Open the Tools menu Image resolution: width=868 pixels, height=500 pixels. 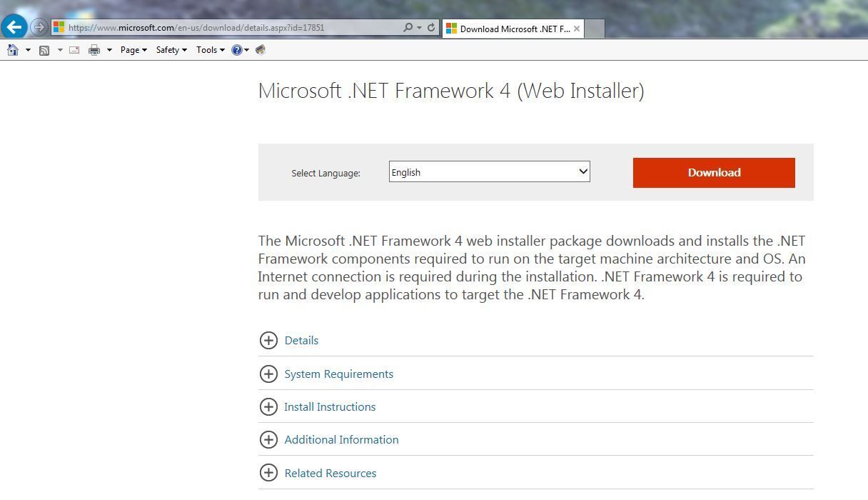click(210, 50)
